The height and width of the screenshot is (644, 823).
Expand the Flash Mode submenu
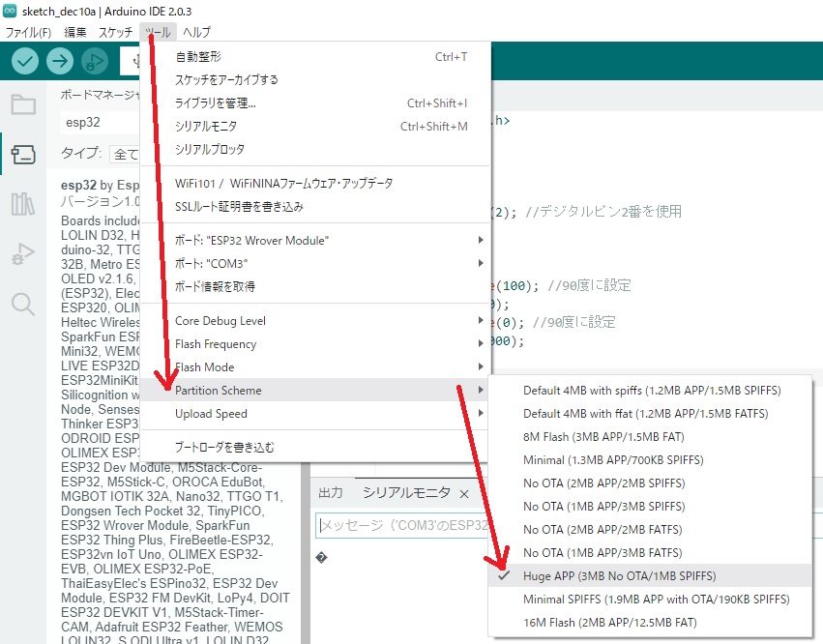[x=315, y=366]
